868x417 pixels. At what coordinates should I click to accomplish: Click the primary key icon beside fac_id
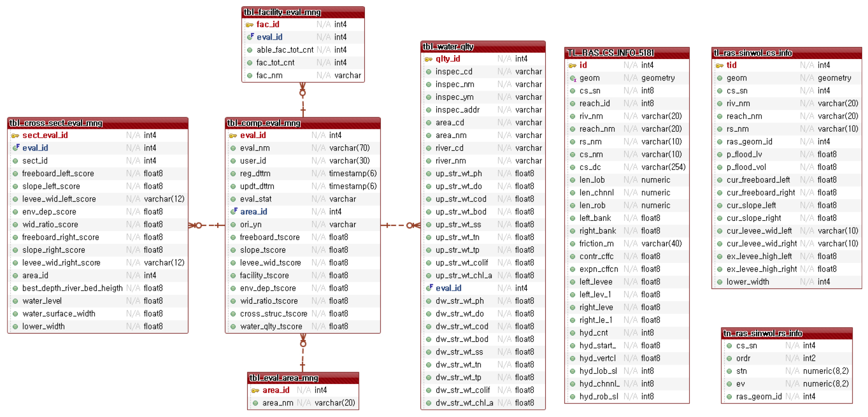pos(250,25)
